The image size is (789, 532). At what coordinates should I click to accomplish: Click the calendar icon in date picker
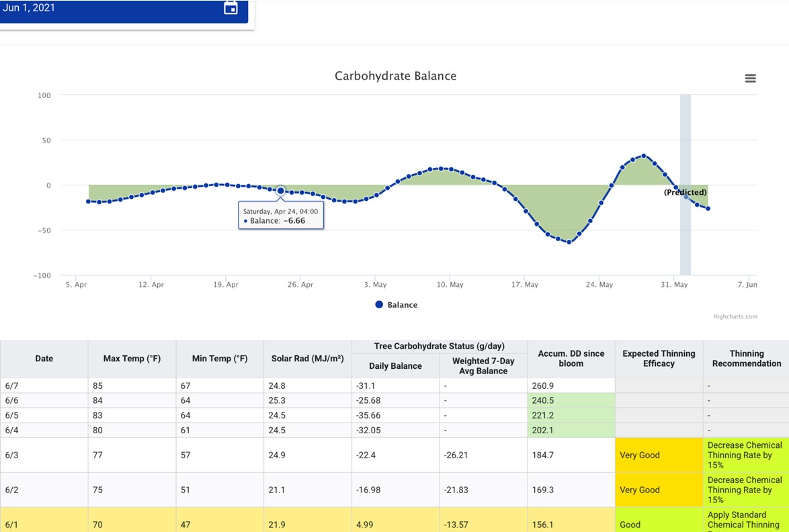(x=231, y=8)
